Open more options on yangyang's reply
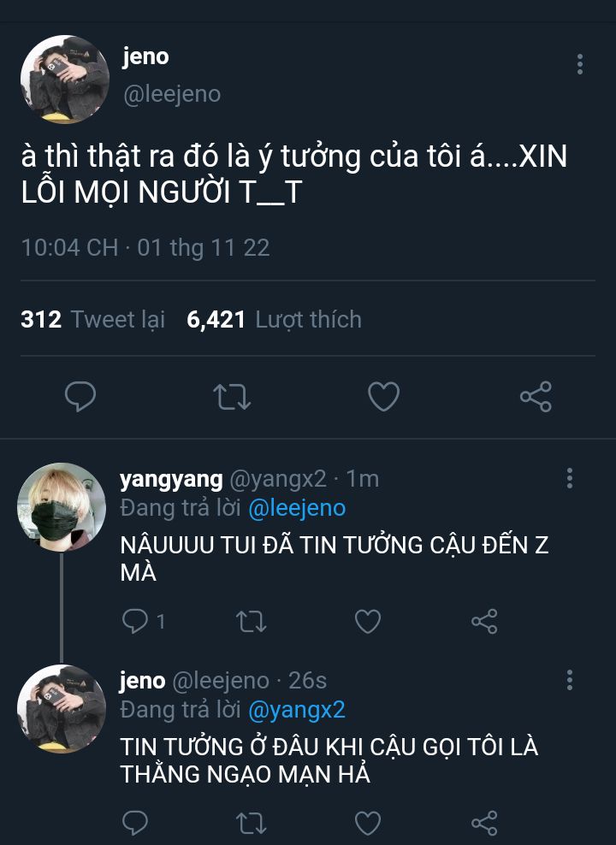 570,478
